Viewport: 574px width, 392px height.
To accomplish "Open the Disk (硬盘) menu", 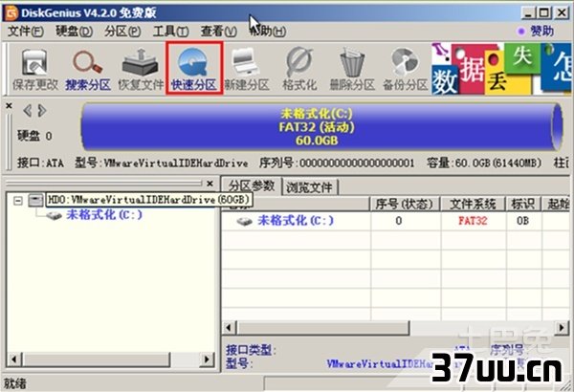I will [x=75, y=32].
